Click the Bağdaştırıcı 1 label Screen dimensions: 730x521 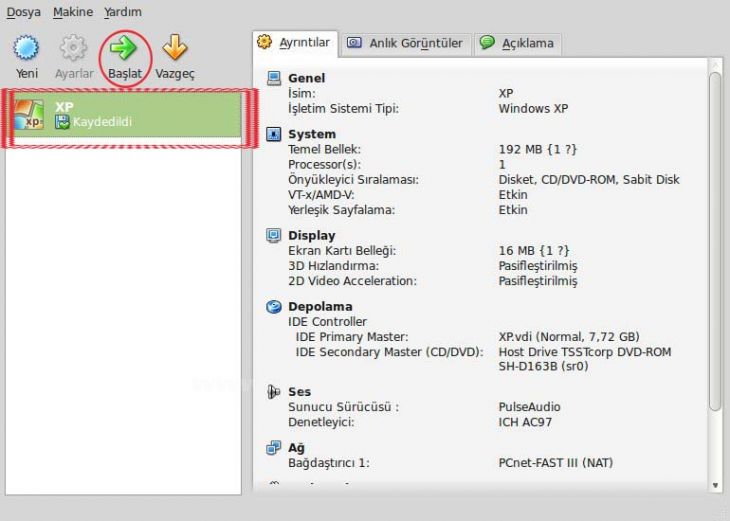tap(329, 463)
